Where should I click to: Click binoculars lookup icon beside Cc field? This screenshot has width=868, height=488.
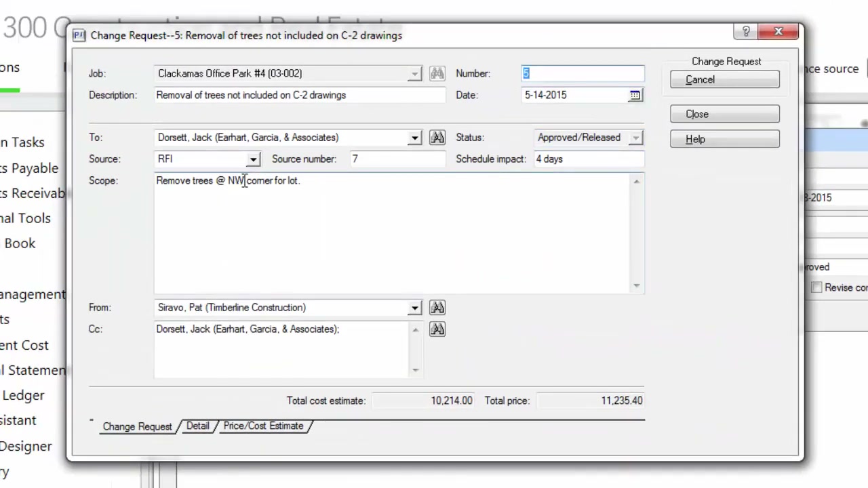click(437, 329)
